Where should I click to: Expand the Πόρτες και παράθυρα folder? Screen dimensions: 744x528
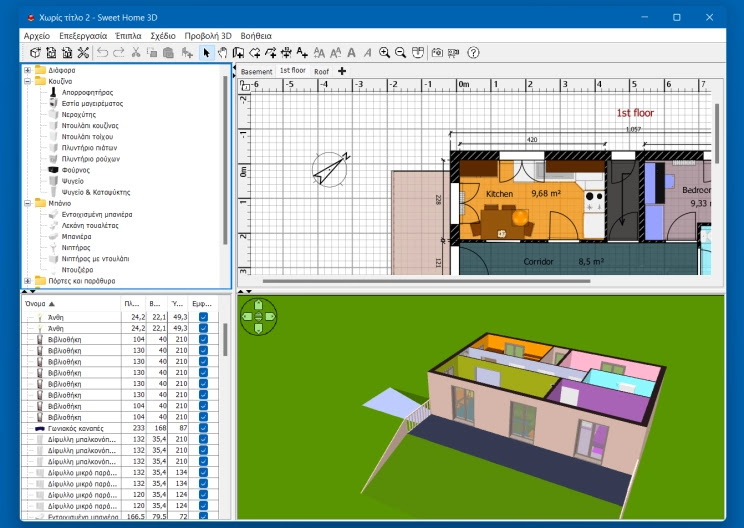[x=28, y=281]
